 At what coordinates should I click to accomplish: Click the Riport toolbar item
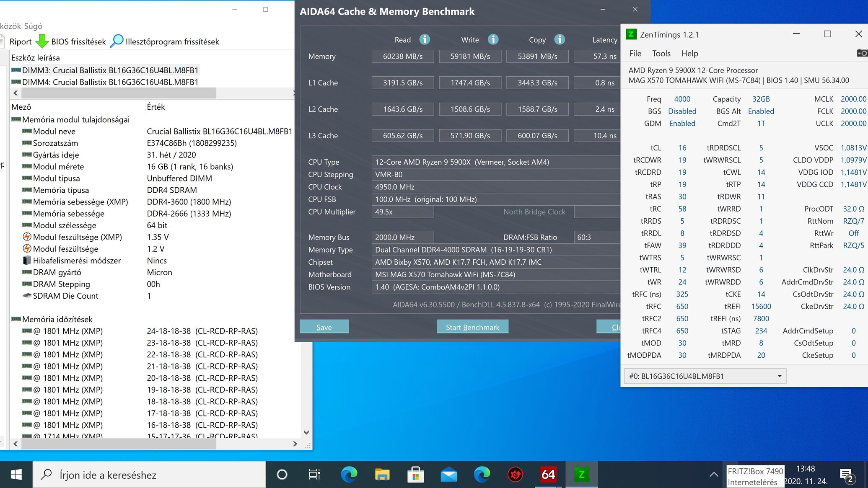pos(21,41)
